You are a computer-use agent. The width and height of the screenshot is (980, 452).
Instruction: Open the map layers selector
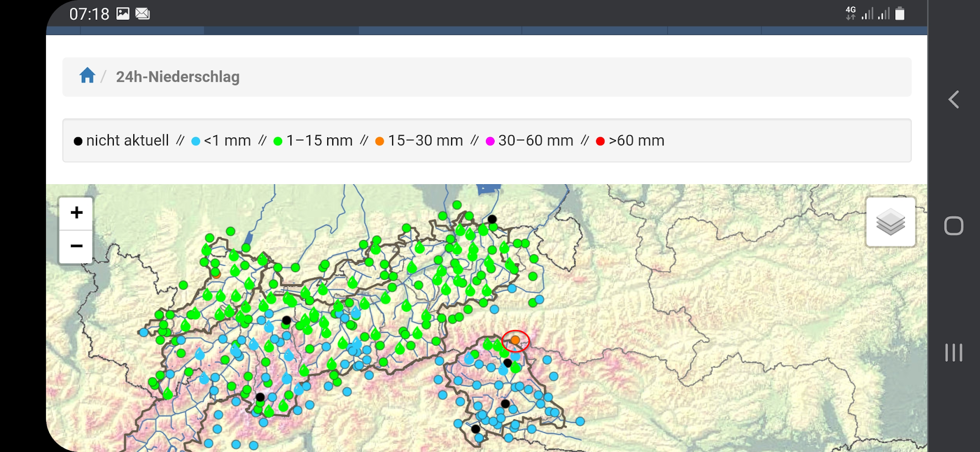[891, 222]
